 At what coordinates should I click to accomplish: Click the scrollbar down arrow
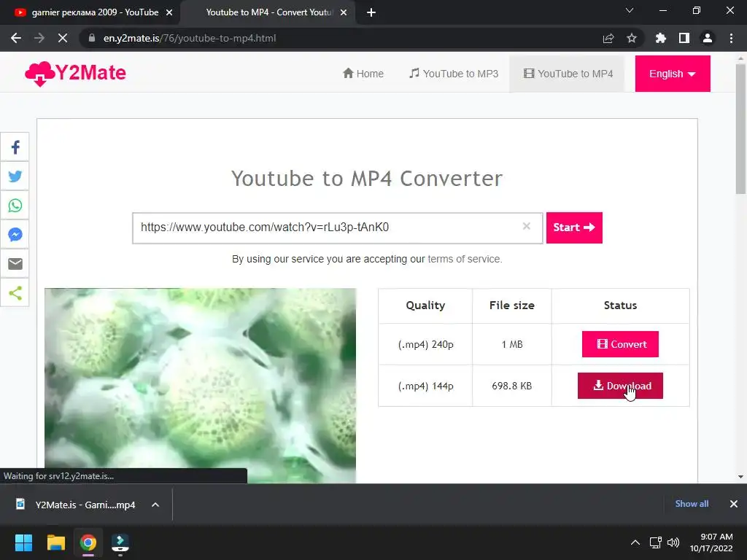pos(740,477)
